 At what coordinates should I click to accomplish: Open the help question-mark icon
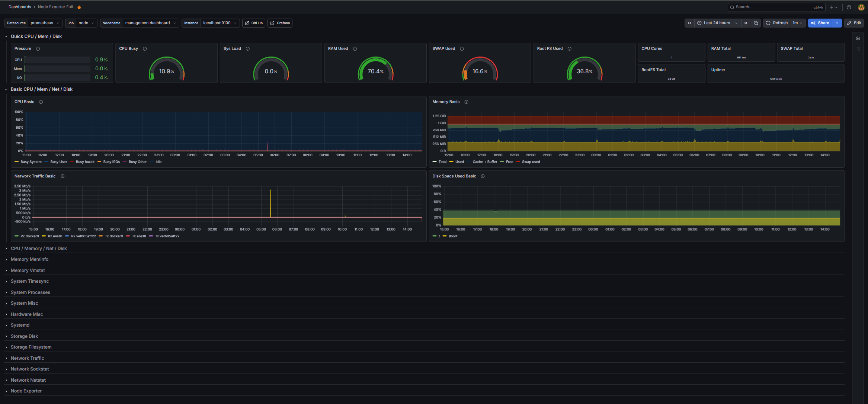[849, 7]
